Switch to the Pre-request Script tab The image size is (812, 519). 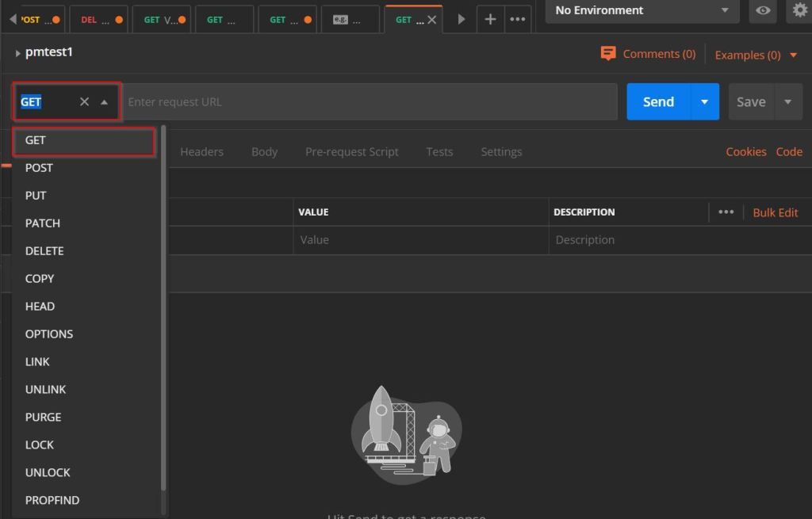click(351, 152)
